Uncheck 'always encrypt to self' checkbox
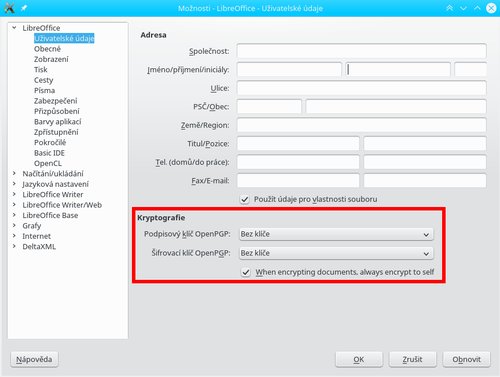This screenshot has height=377, width=500. [x=246, y=272]
